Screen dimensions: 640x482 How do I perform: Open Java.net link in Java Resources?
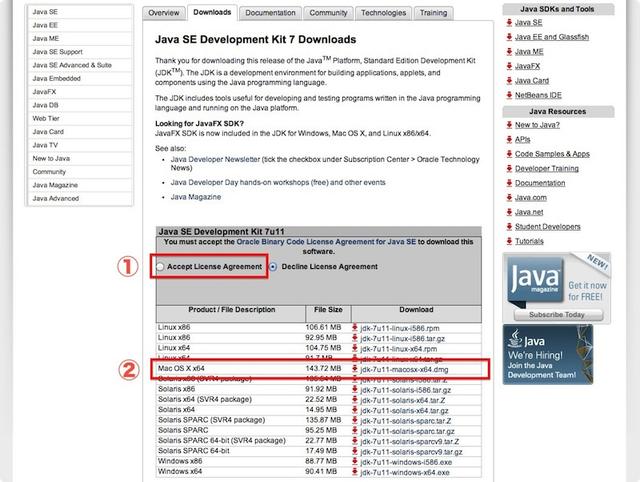[529, 212]
